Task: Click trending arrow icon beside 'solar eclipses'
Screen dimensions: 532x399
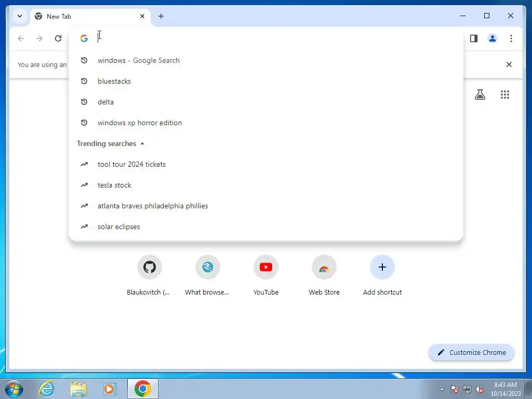Action: [84, 227]
